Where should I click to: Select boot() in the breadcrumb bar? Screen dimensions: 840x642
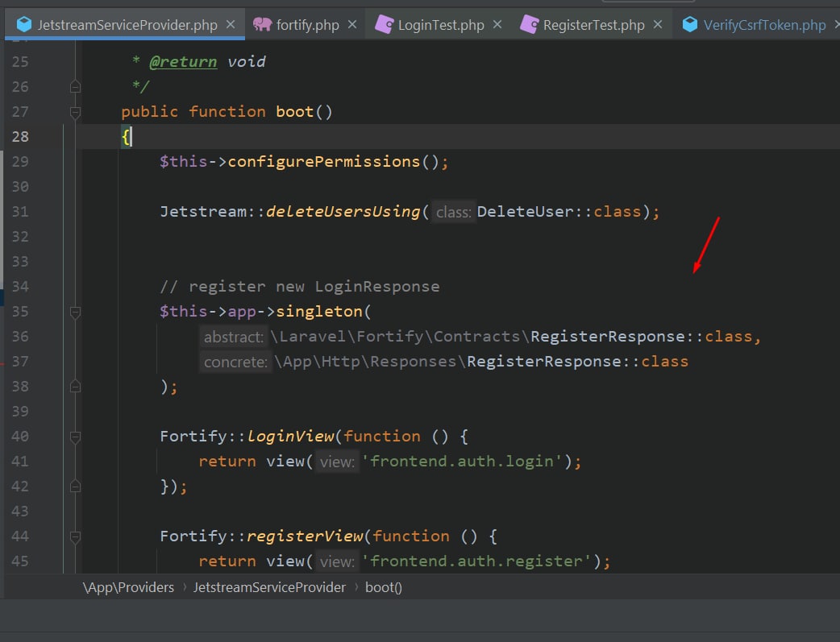coord(384,587)
